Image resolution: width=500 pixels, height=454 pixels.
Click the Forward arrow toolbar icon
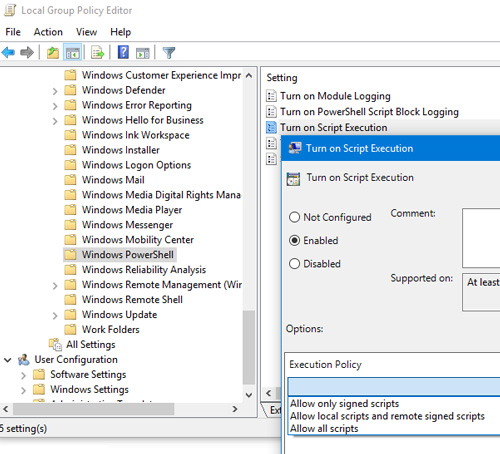[27, 52]
